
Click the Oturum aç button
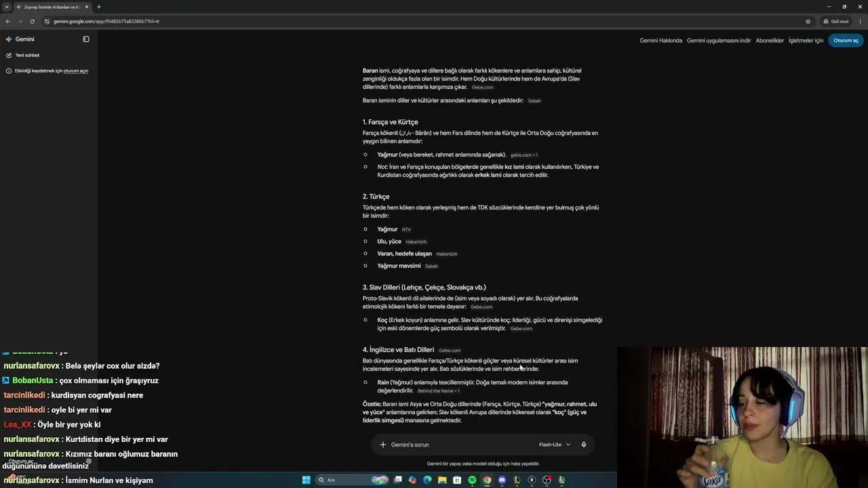click(x=846, y=41)
